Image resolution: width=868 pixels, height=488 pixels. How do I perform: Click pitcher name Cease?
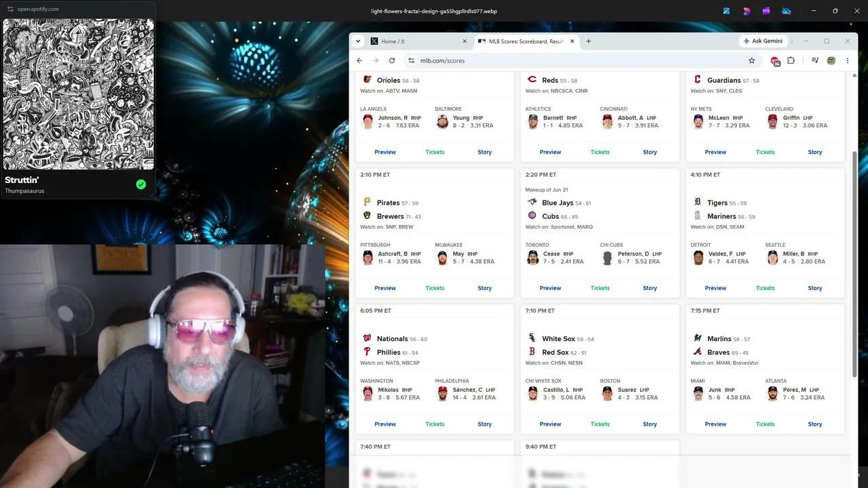click(551, 253)
